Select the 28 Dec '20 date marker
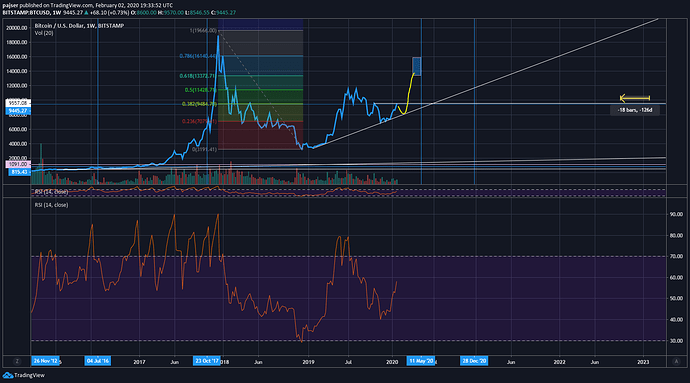The image size is (690, 383). tap(474, 361)
